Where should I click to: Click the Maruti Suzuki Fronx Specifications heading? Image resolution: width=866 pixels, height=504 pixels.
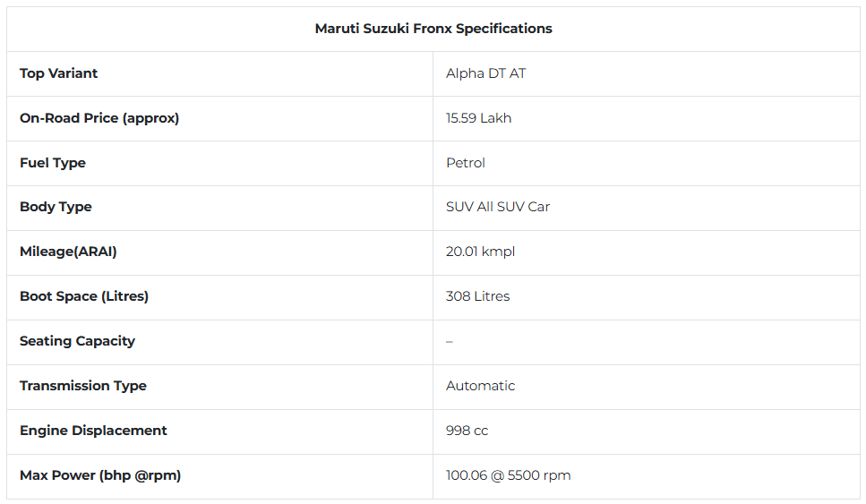(433, 29)
